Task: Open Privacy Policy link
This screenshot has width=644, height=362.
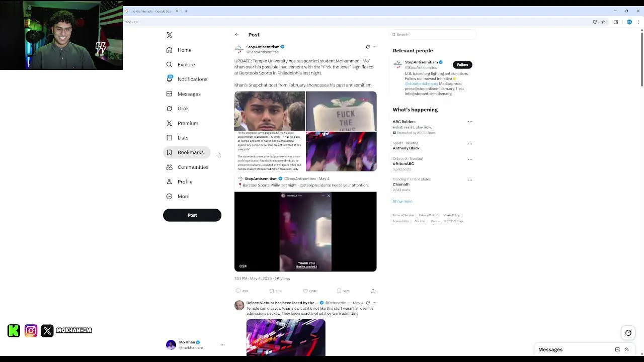Action: [x=428, y=215]
